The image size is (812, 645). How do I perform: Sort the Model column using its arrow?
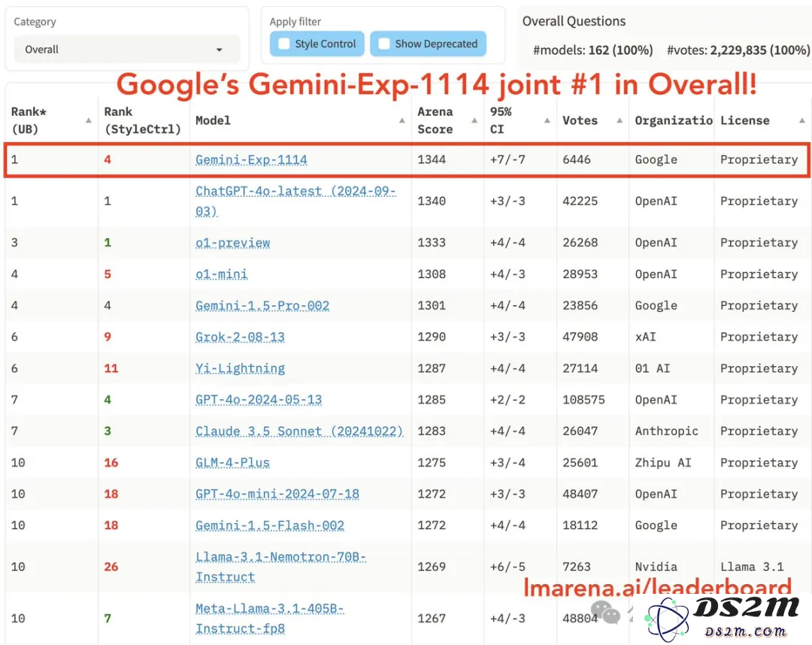coord(401,120)
